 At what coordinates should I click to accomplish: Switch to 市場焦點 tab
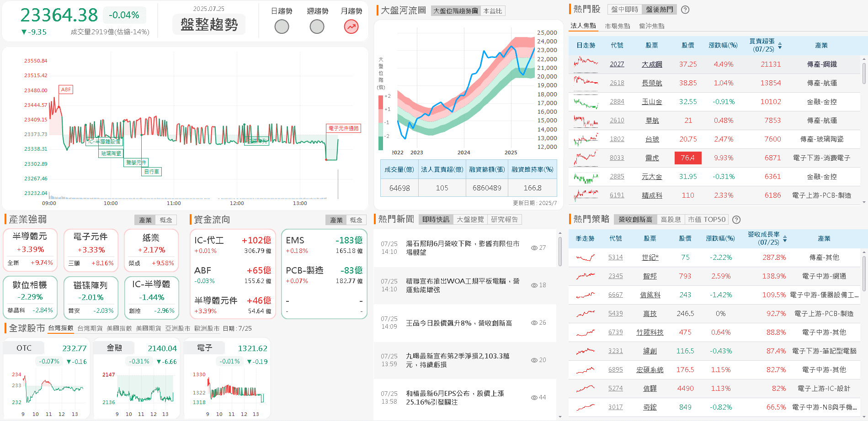(x=618, y=26)
